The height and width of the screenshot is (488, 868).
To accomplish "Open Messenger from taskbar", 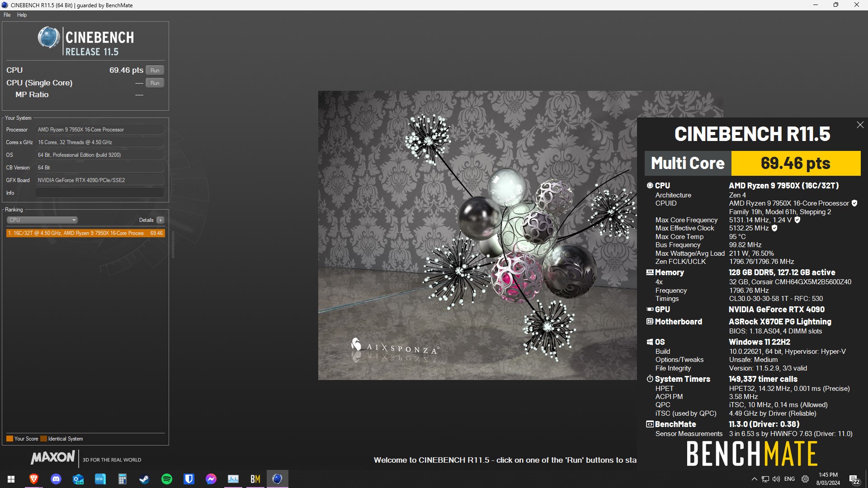I will tap(211, 479).
